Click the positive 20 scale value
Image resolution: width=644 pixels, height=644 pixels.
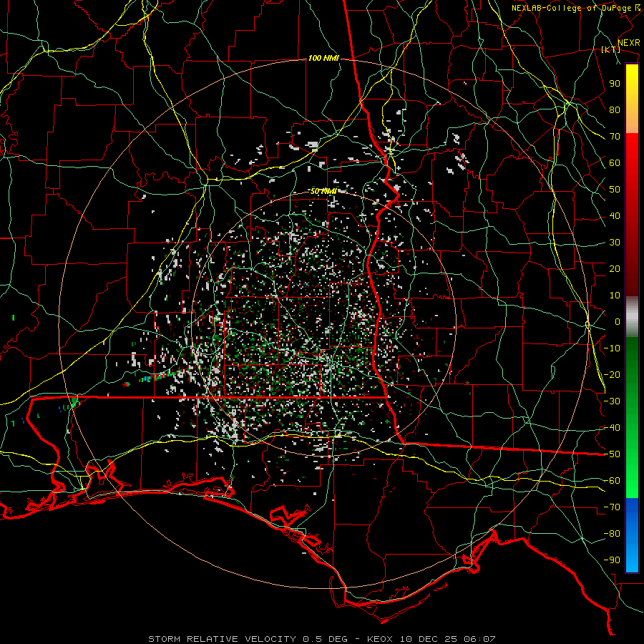pos(615,269)
